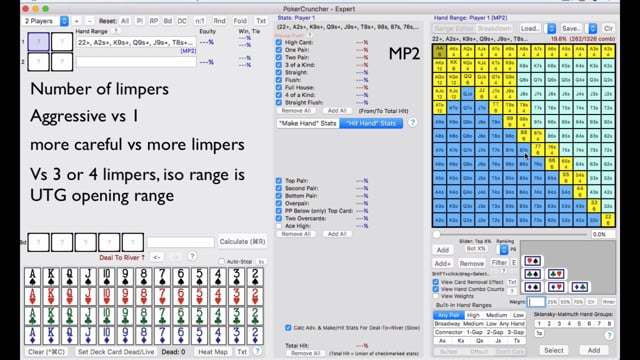Select the Broadway built-in range

447,324
